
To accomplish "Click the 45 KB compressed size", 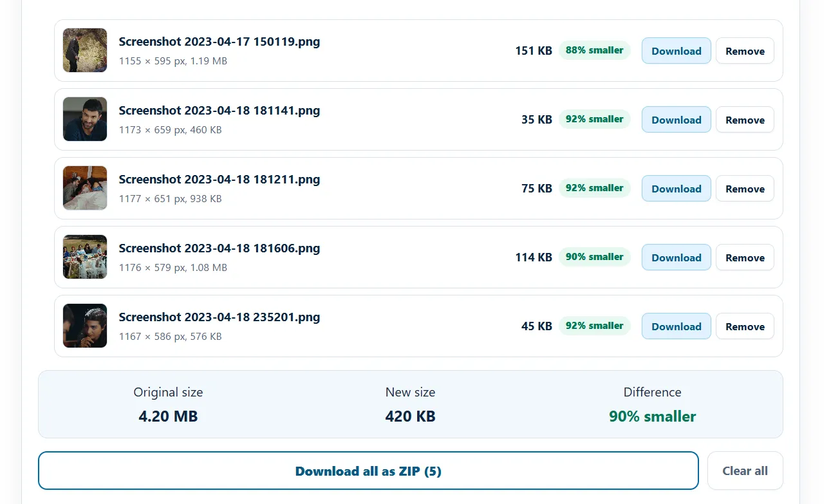I will pos(537,326).
